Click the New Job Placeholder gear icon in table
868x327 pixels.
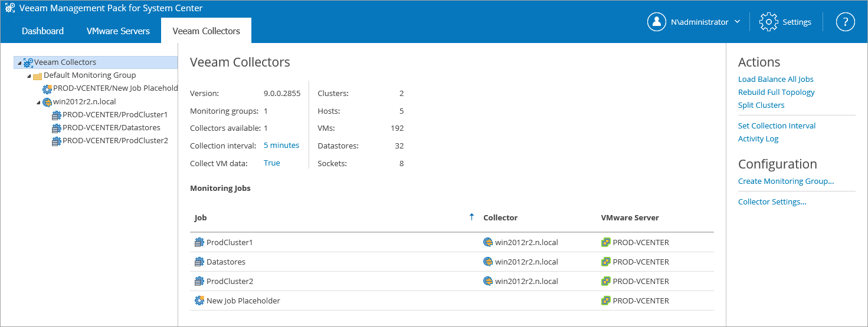tap(199, 300)
